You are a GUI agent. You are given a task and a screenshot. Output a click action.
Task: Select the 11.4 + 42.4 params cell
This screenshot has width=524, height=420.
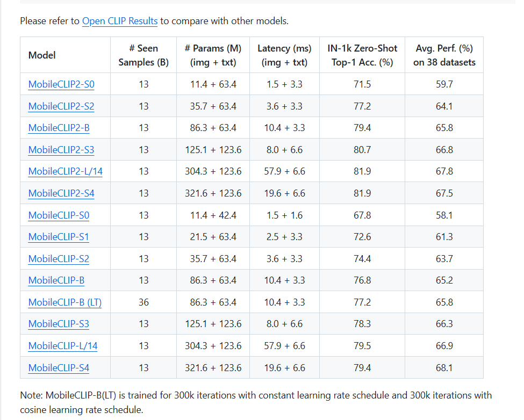(213, 215)
